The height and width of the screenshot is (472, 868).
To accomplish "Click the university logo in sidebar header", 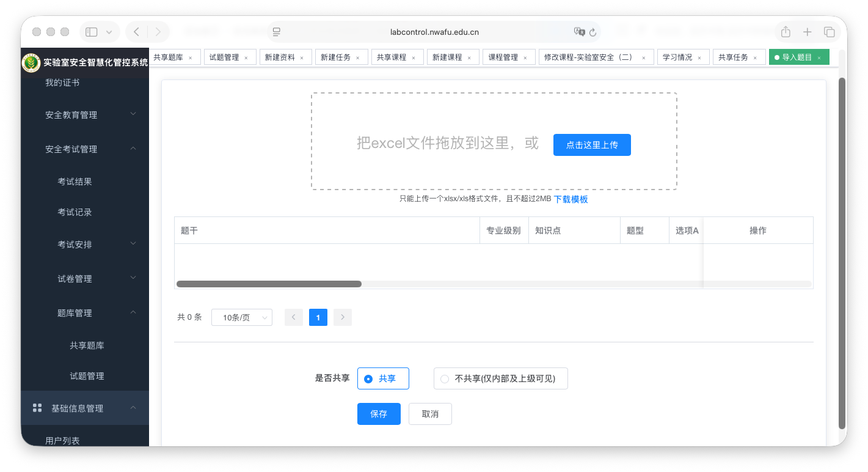I will (31, 62).
